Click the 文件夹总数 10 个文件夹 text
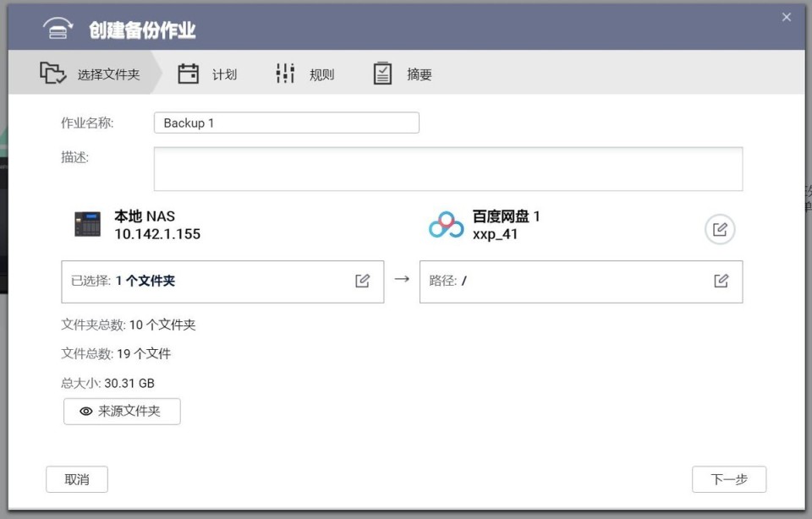 pos(129,325)
